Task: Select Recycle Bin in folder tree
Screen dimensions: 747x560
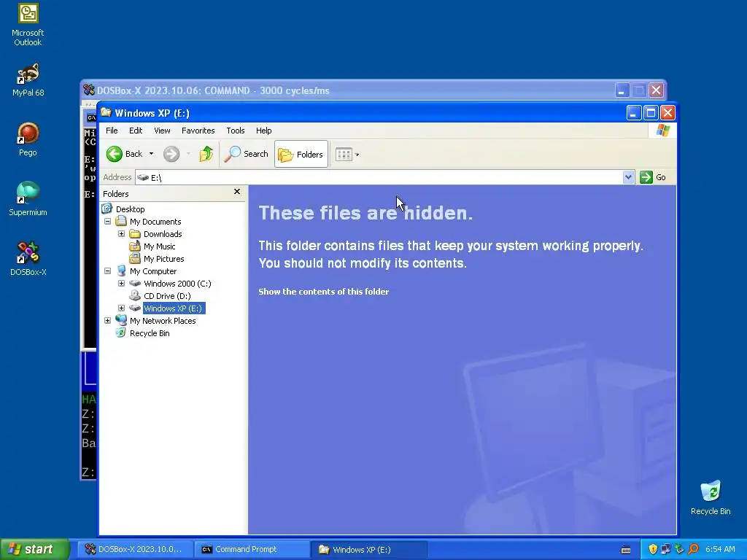Action: (x=150, y=332)
